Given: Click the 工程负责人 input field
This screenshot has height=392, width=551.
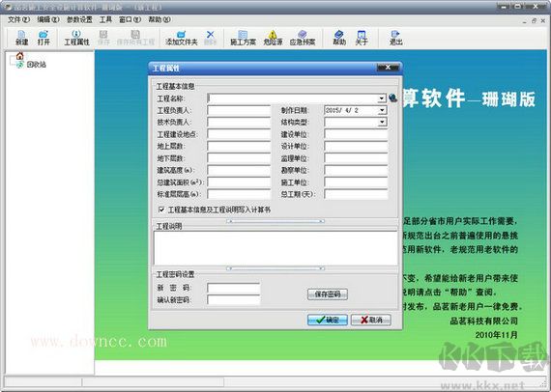Looking at the screenshot, I should (x=239, y=110).
